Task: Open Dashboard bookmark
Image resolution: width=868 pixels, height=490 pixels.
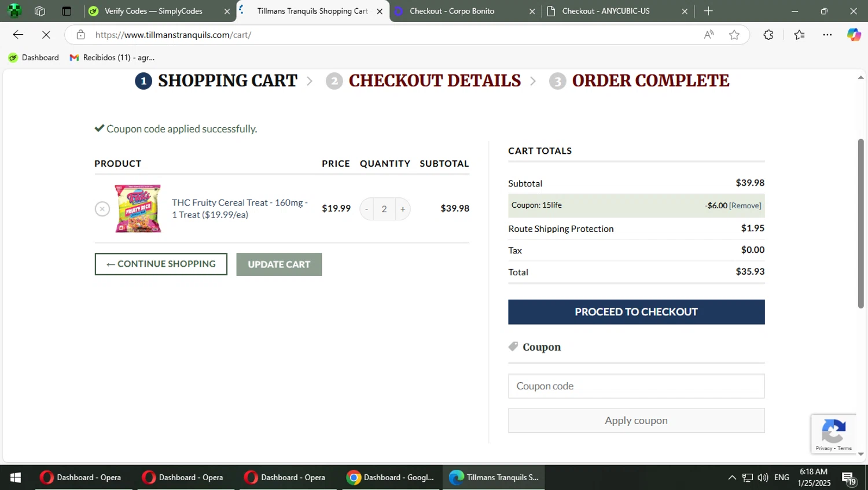Action: [x=34, y=57]
